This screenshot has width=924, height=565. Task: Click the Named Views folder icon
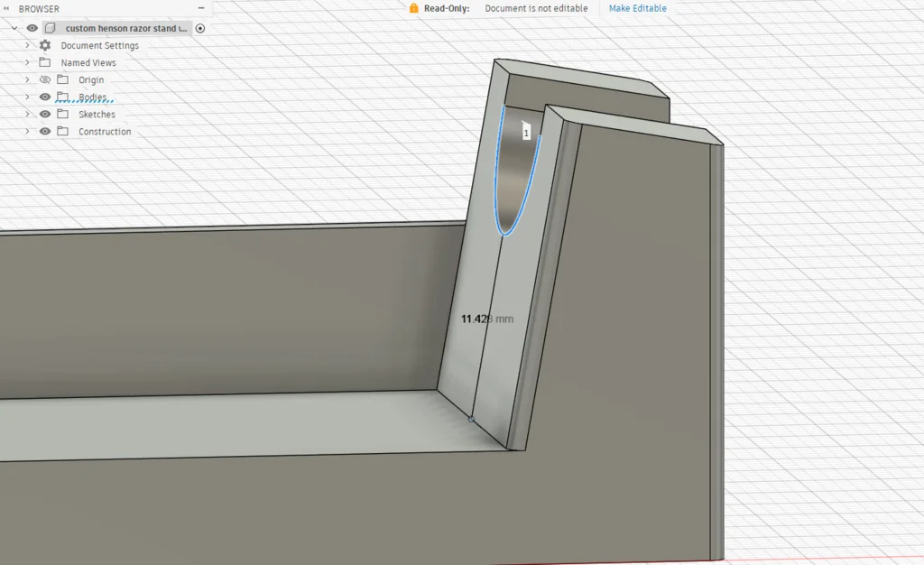point(45,62)
